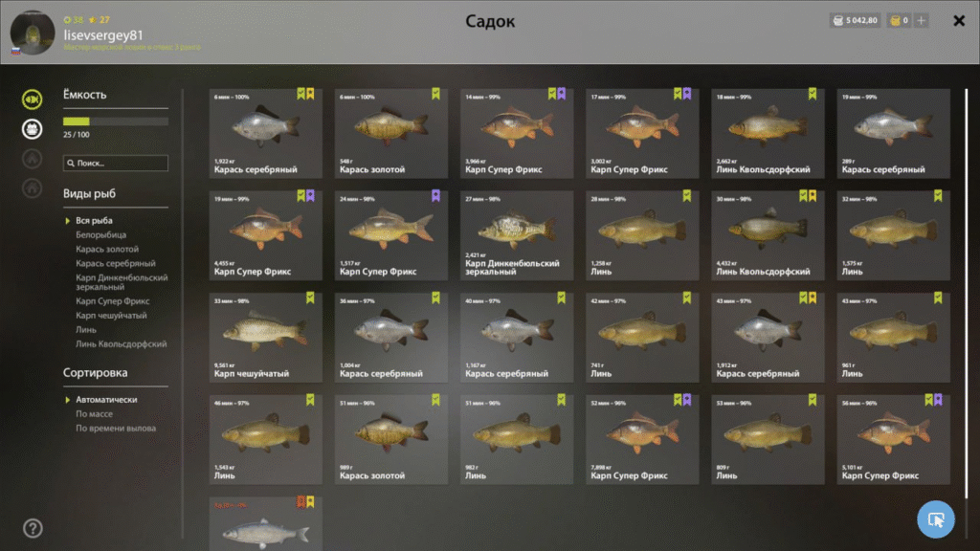This screenshot has height=551, width=980.
Task: Show only Карась золотой fish
Action: point(107,250)
